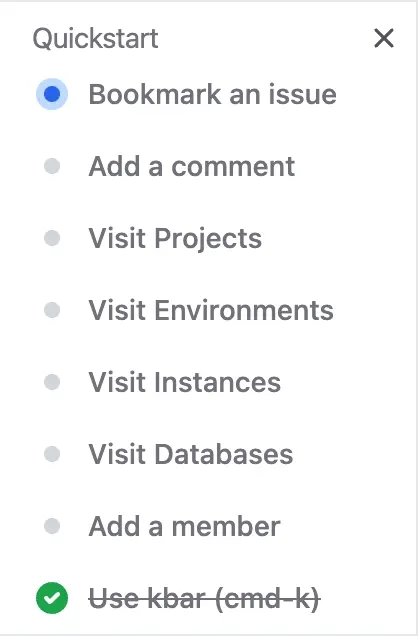
Task: Click the gray dot beside Visit Databases
Action: [52, 454]
